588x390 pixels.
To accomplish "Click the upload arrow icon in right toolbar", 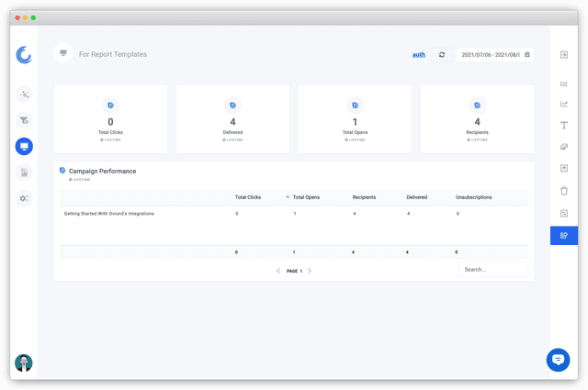I will click(564, 168).
